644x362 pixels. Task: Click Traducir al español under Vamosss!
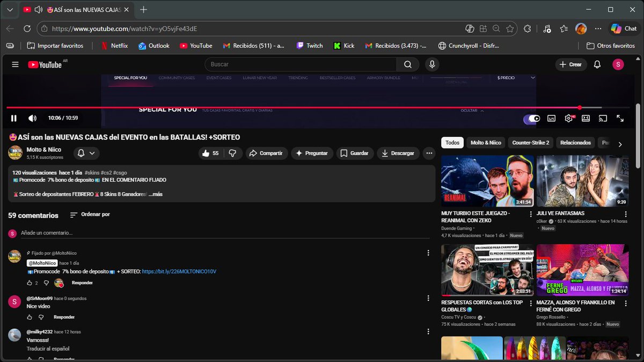pyautogui.click(x=48, y=349)
